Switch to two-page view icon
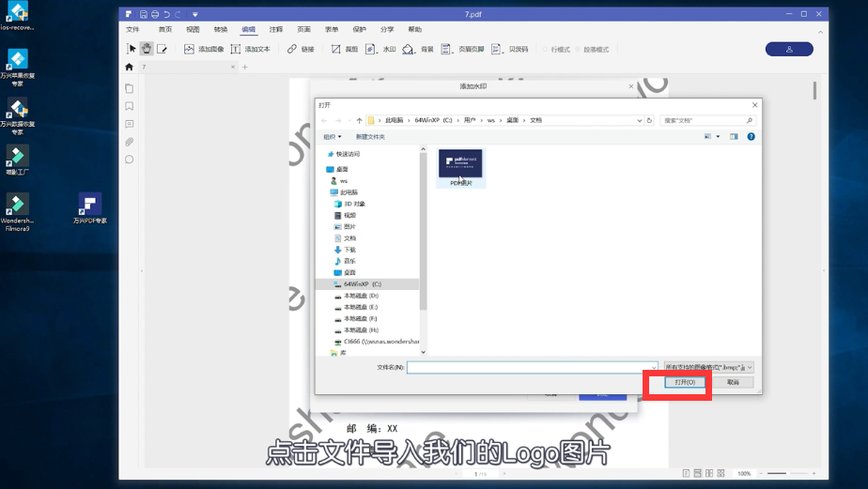Image resolution: width=868 pixels, height=489 pixels. (x=709, y=473)
